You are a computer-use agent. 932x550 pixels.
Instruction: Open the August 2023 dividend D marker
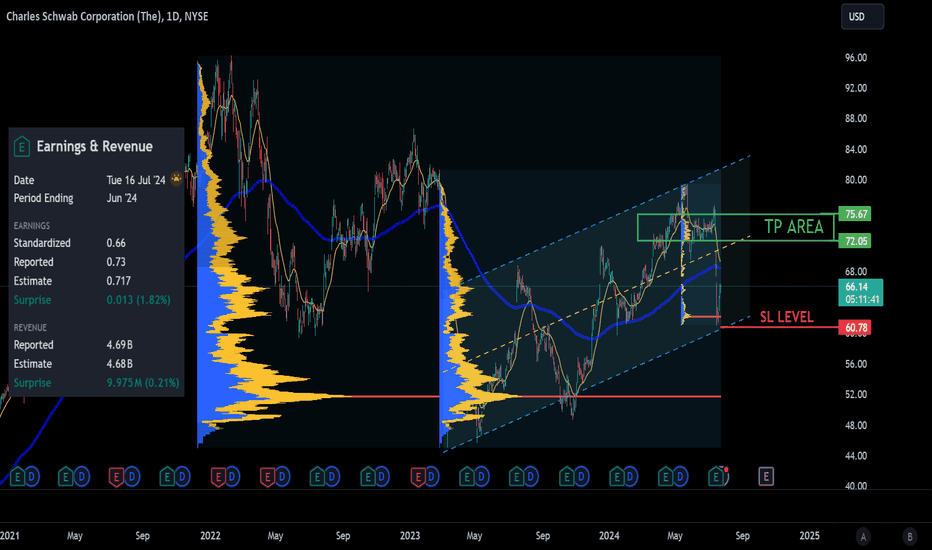tap(531, 477)
